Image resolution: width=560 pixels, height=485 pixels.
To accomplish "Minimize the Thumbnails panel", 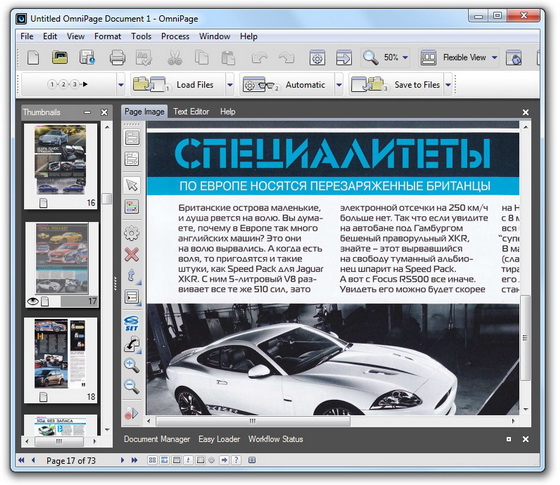I will point(88,112).
